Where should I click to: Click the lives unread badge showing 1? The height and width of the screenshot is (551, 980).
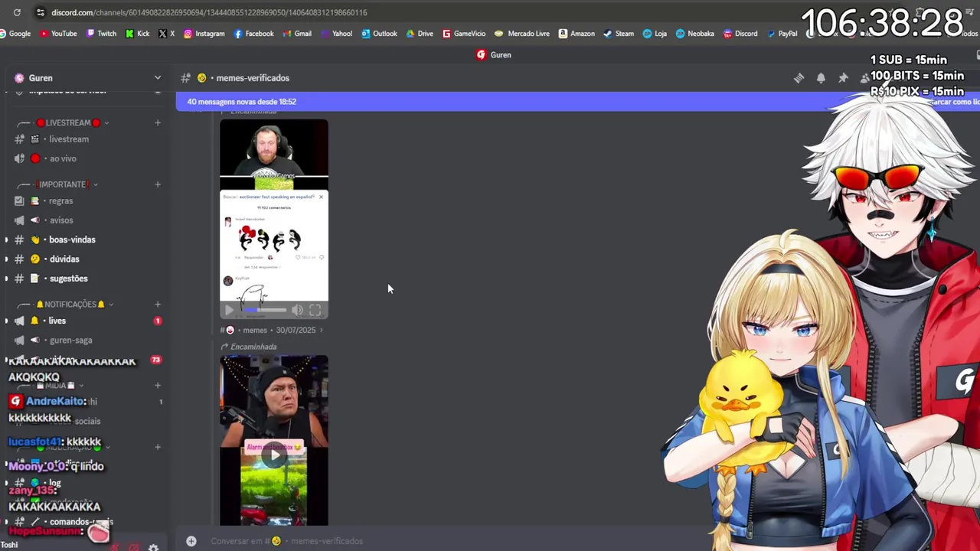[x=158, y=321]
